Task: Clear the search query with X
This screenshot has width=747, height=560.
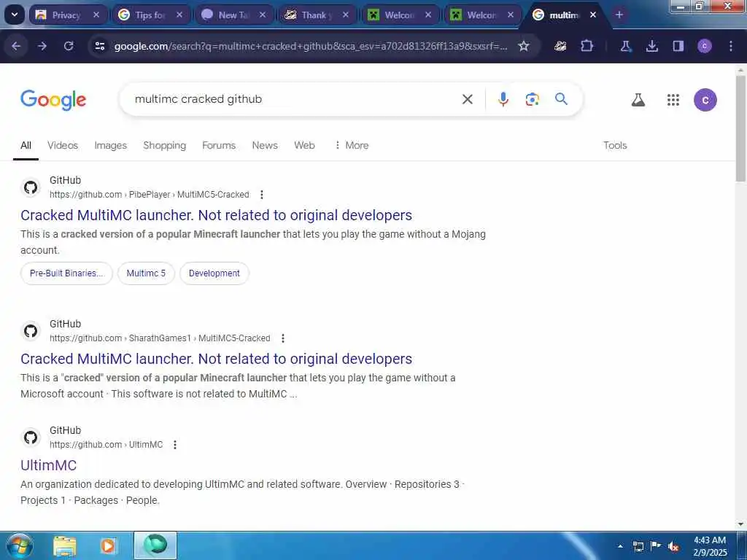Action: tap(468, 99)
